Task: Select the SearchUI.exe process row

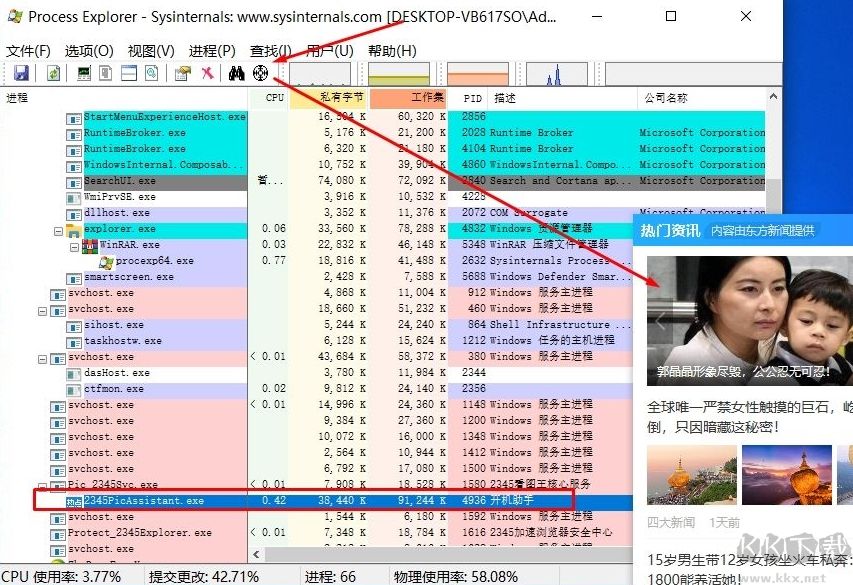Action: (382, 181)
